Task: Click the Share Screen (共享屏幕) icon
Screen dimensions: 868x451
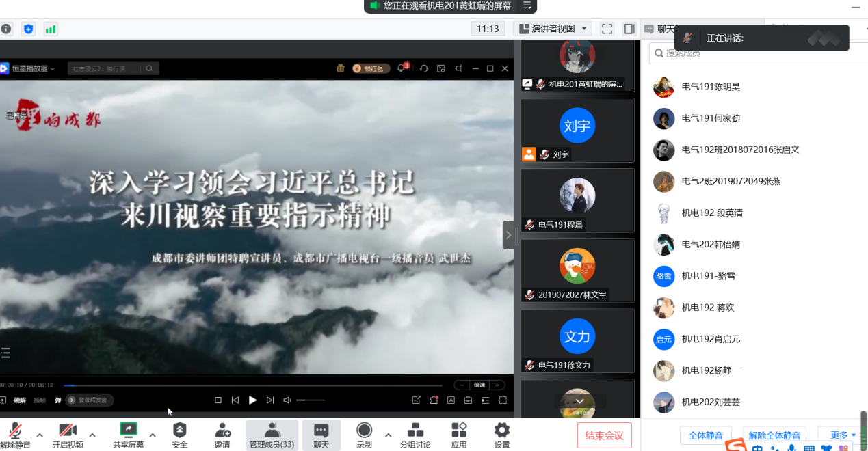Action: tap(129, 435)
